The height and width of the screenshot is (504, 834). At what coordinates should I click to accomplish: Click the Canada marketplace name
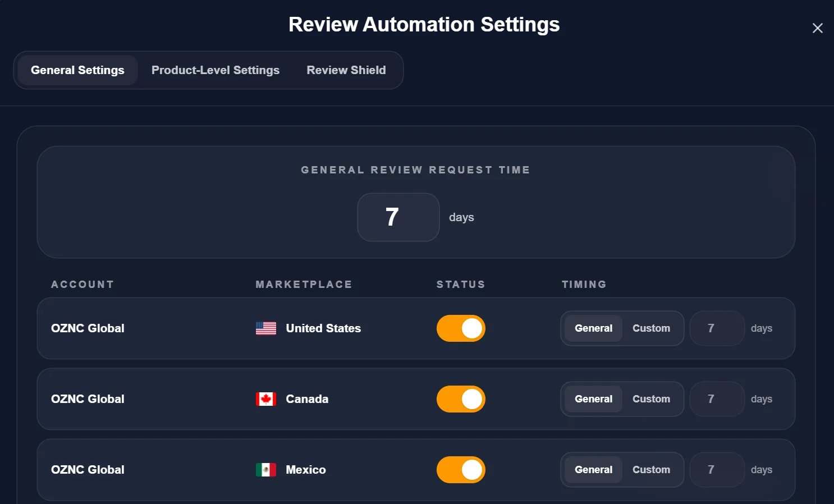[307, 399]
